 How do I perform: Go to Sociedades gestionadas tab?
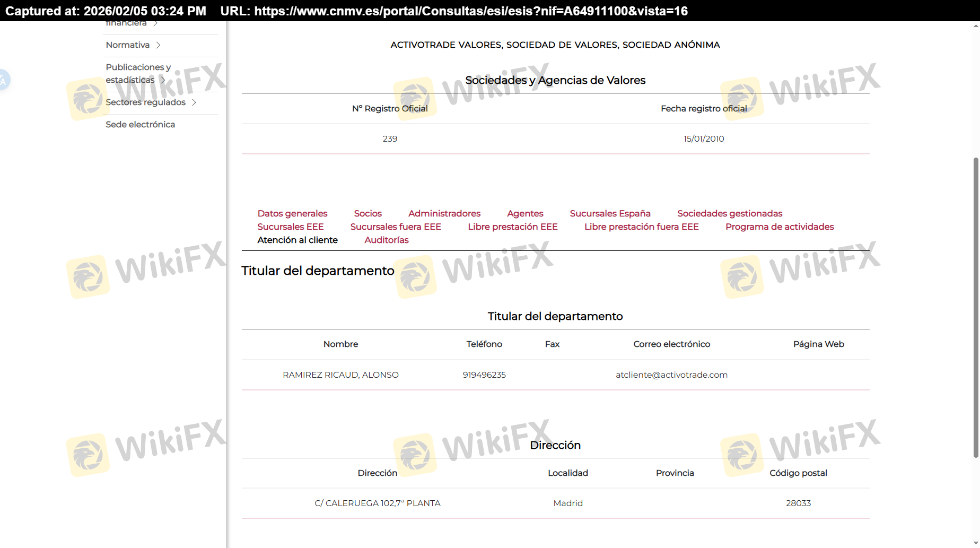click(729, 213)
